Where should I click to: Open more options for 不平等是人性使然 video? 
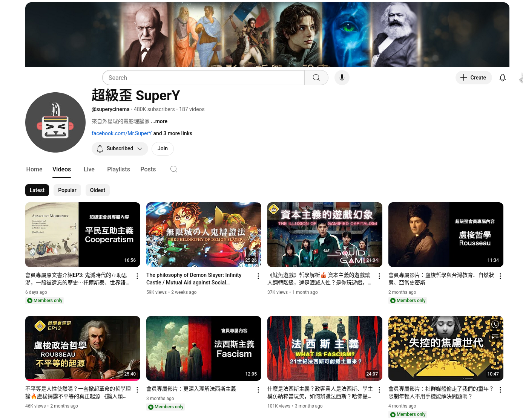pyautogui.click(x=137, y=390)
